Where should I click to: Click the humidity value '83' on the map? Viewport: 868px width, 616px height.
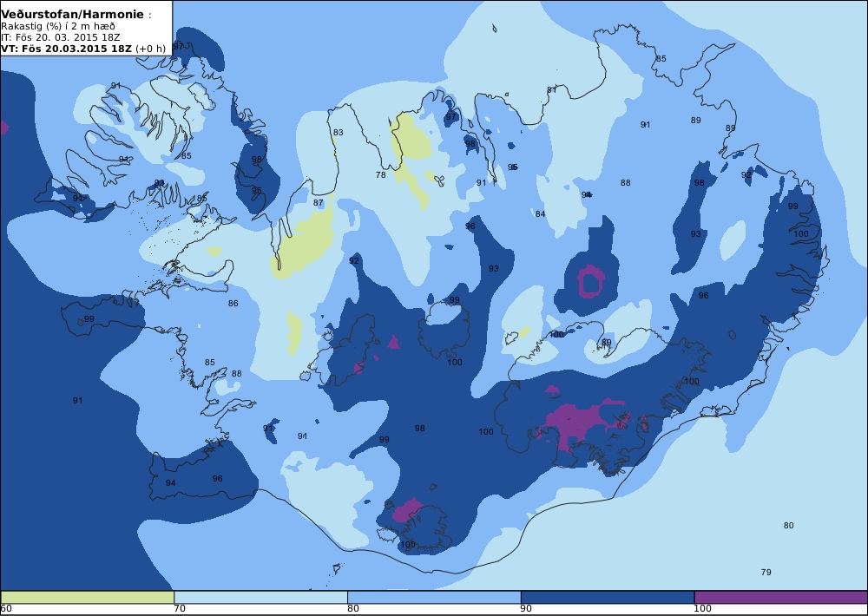coord(338,132)
